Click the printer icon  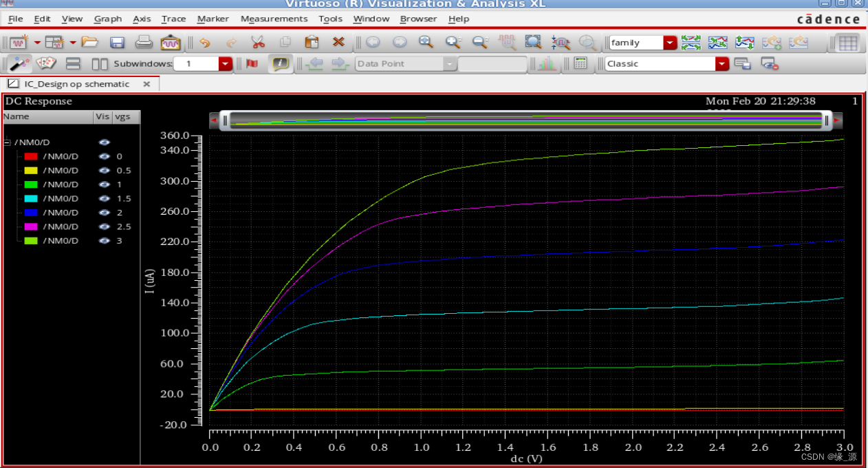[x=144, y=43]
